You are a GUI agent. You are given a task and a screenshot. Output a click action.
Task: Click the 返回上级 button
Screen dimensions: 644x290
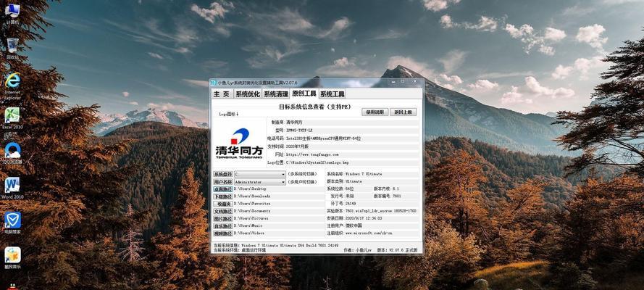(x=403, y=112)
